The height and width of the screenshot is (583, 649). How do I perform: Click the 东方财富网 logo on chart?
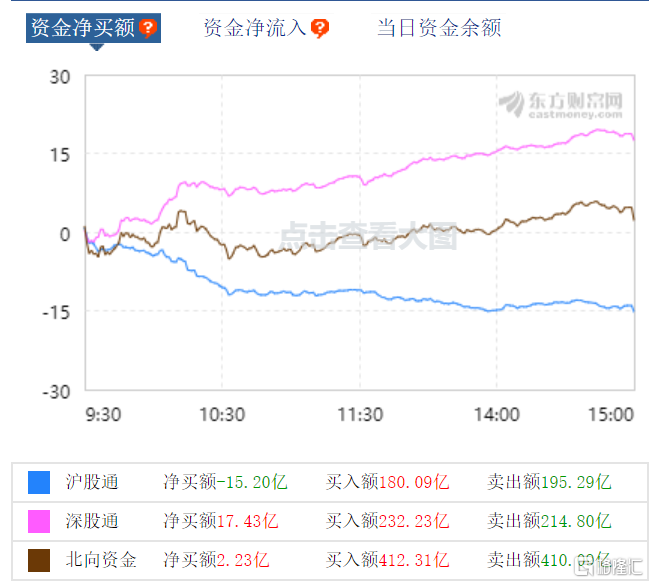click(561, 105)
